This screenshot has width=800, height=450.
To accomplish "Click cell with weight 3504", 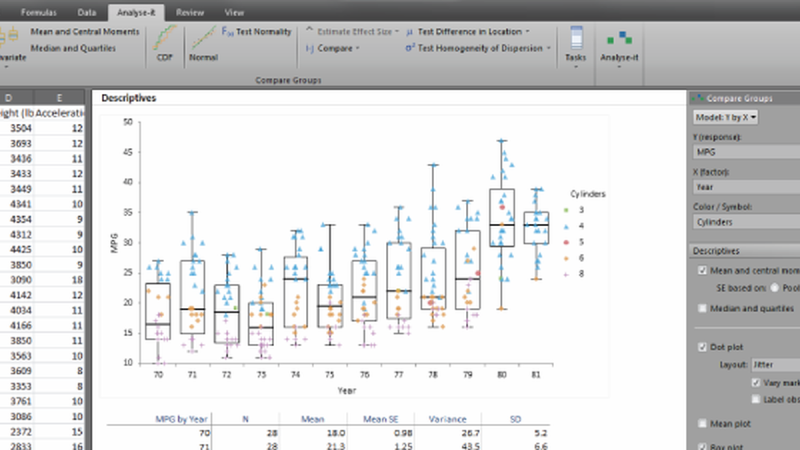I will coord(16,128).
